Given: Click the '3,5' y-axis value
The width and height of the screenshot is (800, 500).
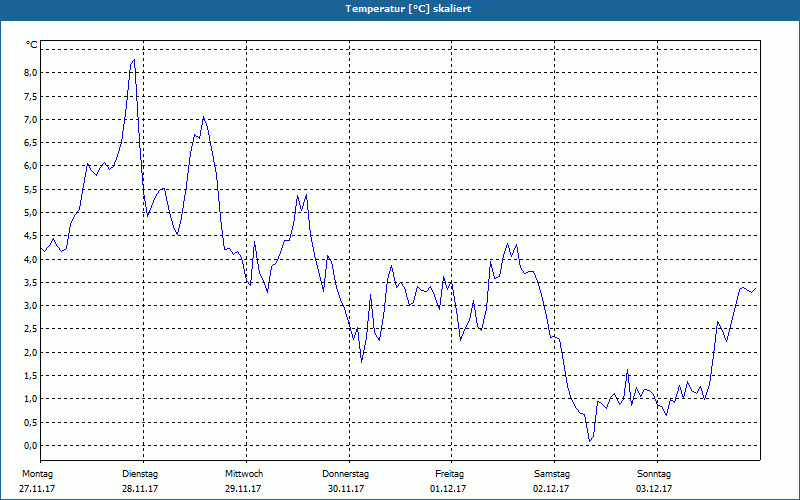Looking at the screenshot, I should click(31, 283).
